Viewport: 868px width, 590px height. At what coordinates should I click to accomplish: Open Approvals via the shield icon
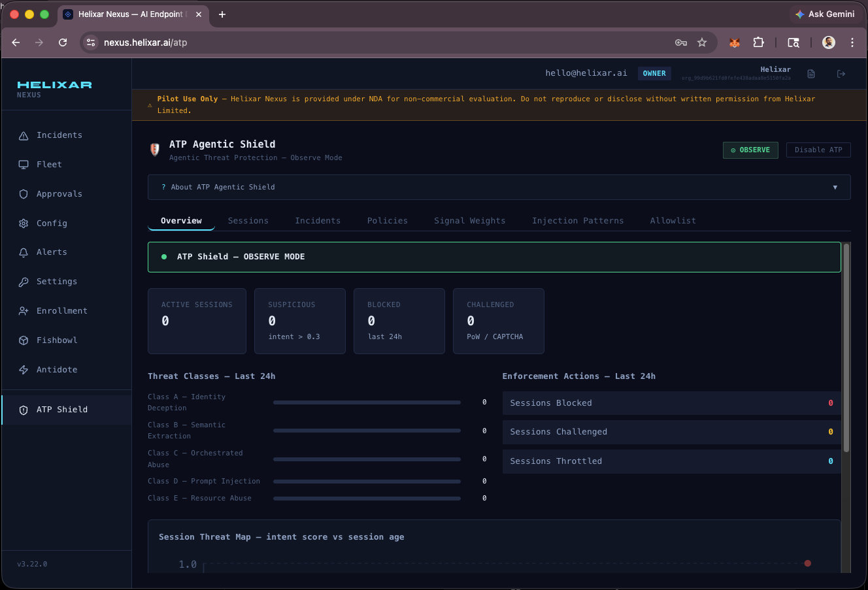click(24, 194)
